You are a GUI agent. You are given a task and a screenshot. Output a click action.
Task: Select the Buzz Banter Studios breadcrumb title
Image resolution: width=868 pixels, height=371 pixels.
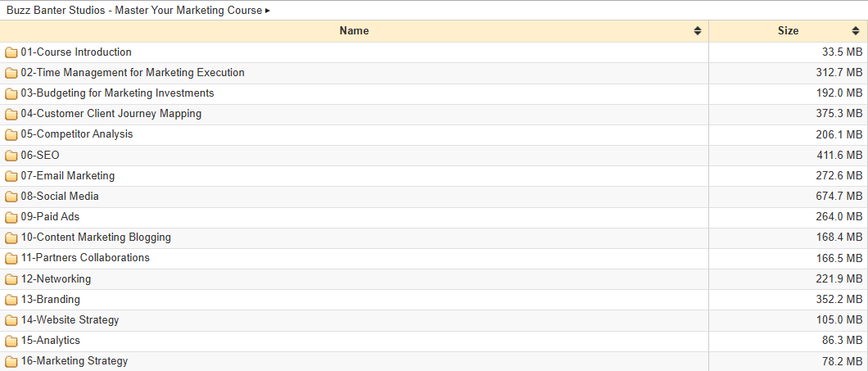(x=134, y=11)
